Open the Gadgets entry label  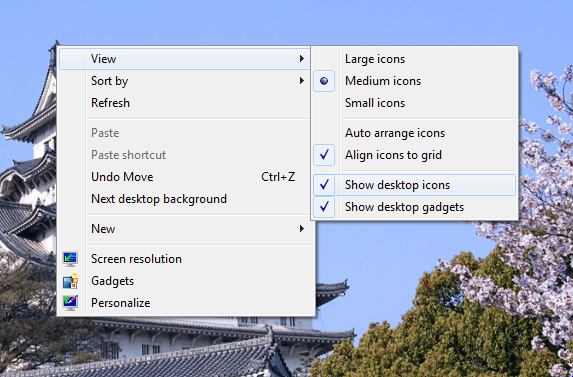113,281
